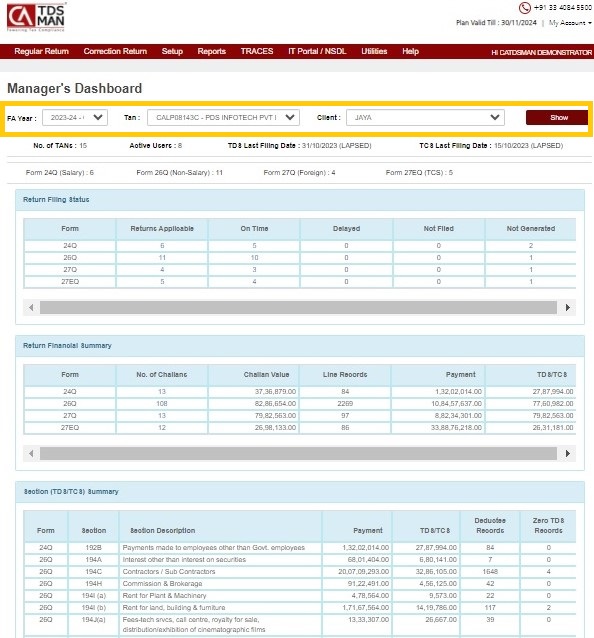Click left arrow of Return Filing Status scrollbar

point(31,308)
